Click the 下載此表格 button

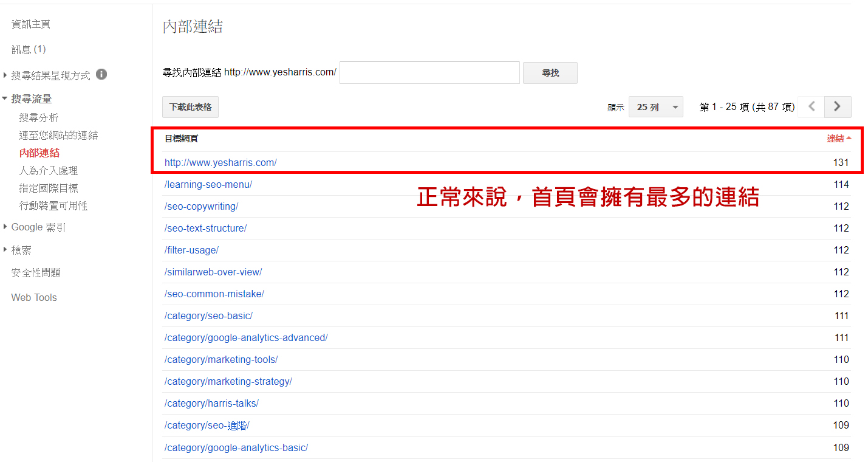coord(191,107)
